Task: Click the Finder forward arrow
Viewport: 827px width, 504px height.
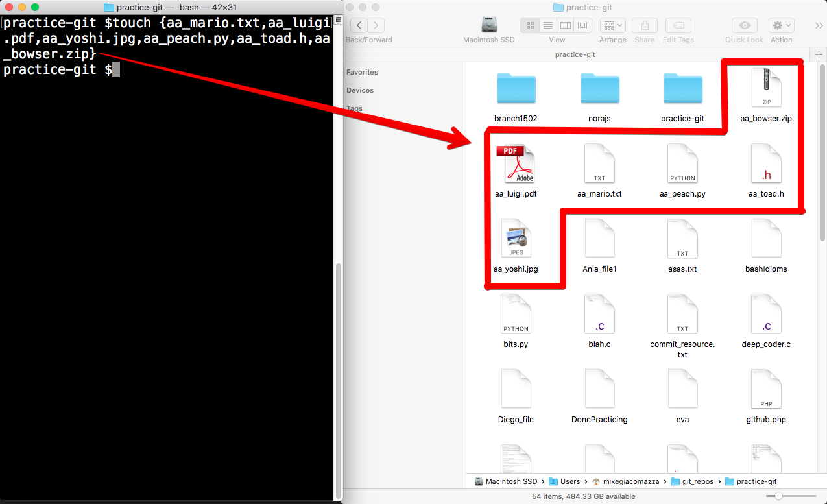Action: (x=376, y=25)
